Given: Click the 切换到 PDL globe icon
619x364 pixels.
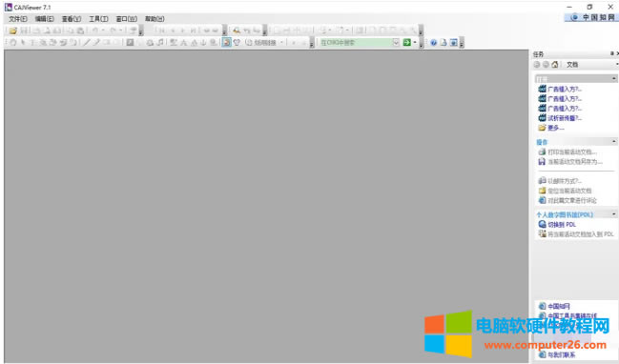Looking at the screenshot, I should pos(542,224).
